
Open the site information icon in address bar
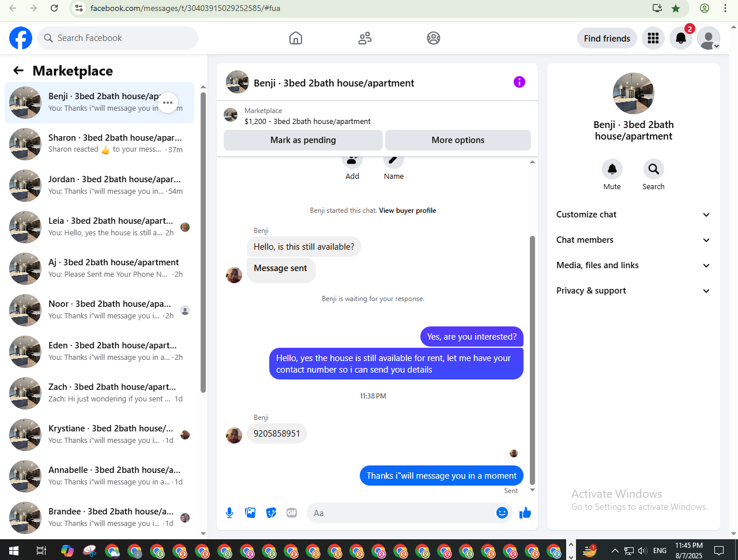click(x=79, y=8)
